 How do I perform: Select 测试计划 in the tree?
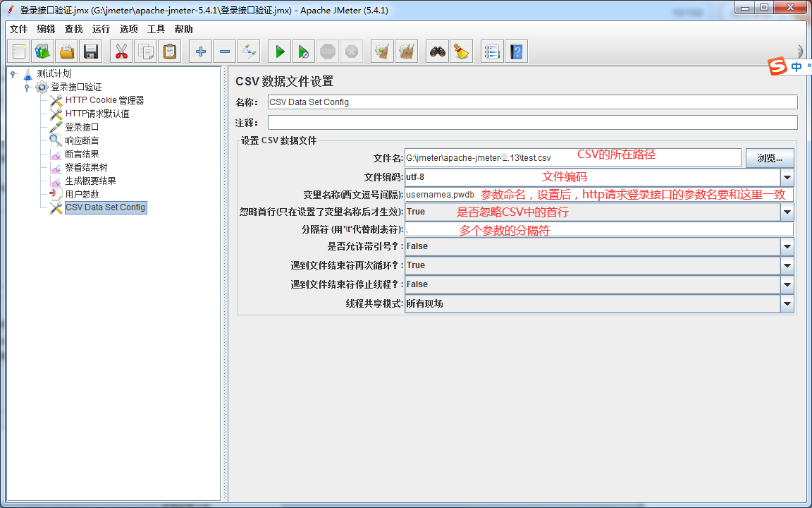(x=54, y=74)
